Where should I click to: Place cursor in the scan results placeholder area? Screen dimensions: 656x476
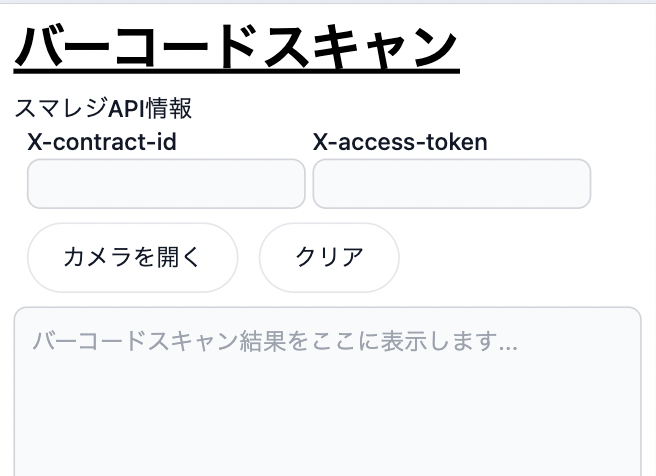[x=327, y=400]
